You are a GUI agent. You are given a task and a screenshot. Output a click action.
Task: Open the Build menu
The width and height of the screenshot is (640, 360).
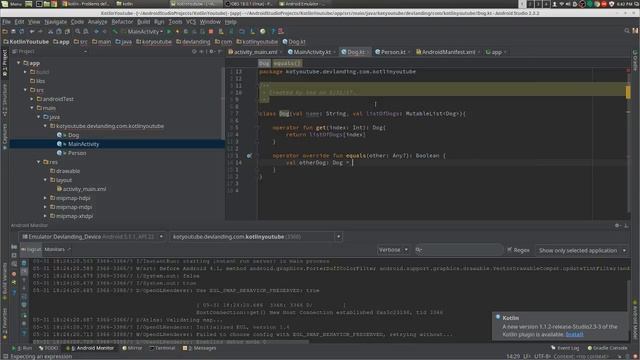tap(143, 22)
